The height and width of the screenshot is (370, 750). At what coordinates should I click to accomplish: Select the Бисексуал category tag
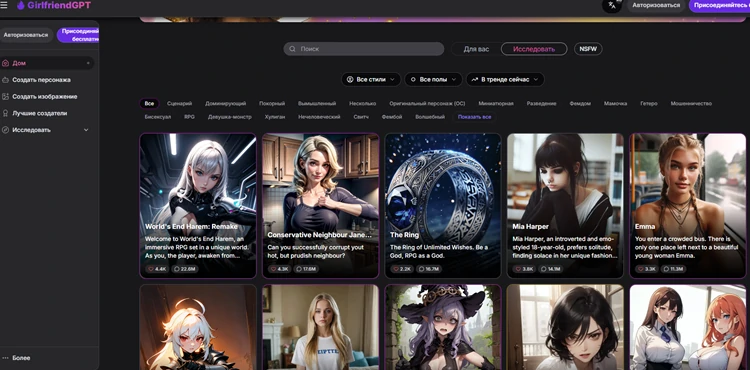[157, 117]
